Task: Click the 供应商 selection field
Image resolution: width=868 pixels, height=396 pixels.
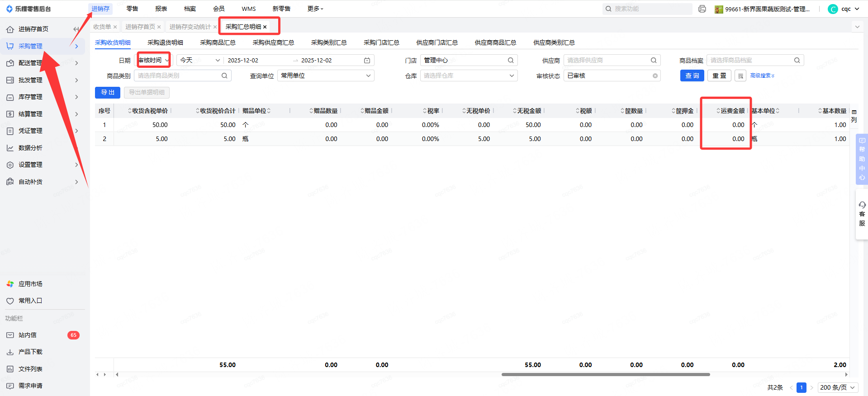Action: pos(612,60)
